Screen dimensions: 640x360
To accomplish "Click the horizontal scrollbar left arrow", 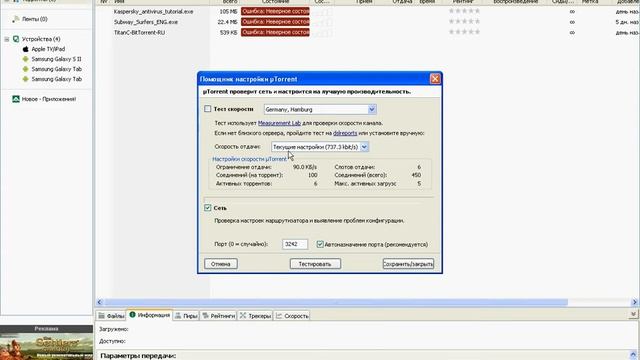I will tap(100, 302).
